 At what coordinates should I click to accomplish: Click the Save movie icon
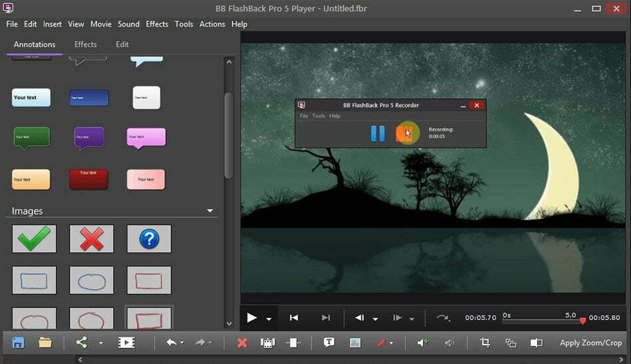(x=18, y=343)
